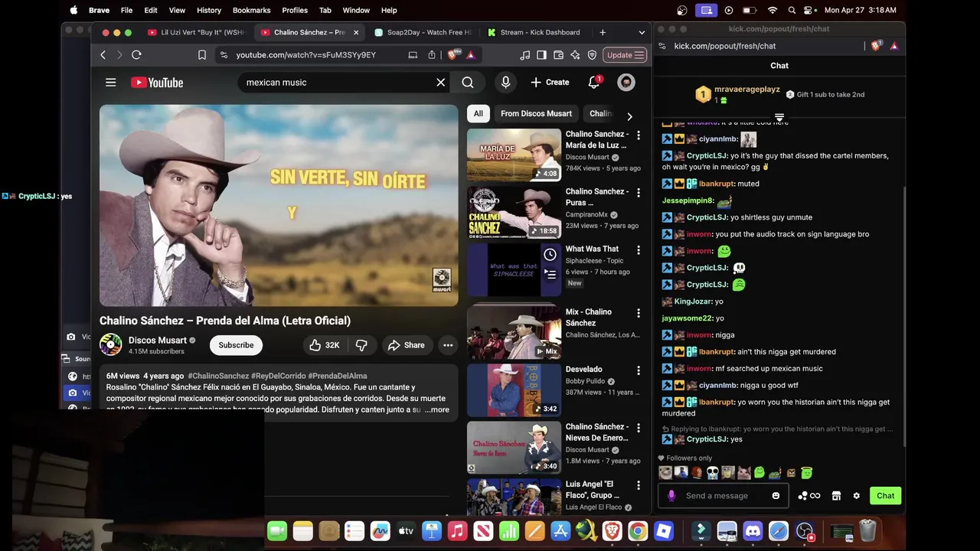Viewport: 980px width, 551px height.
Task: Open Brave VPN shield icon
Action: click(592, 55)
